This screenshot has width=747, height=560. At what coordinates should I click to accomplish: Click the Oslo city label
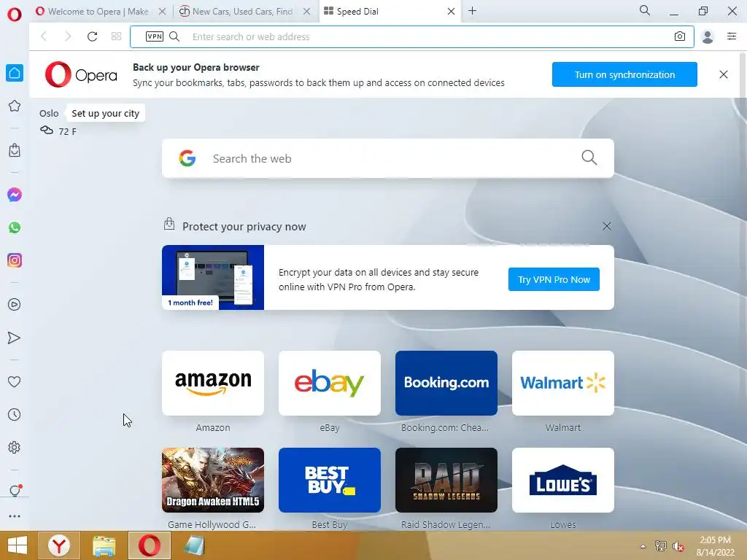(49, 113)
